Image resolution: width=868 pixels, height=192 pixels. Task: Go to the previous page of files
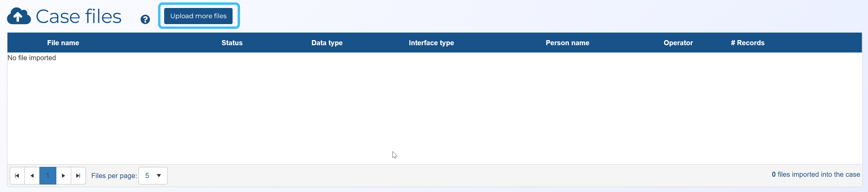point(32,175)
